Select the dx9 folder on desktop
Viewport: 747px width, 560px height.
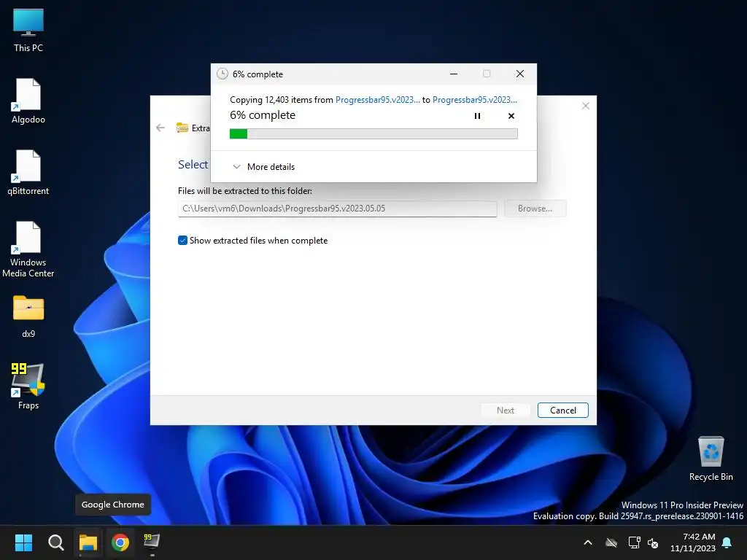(28, 316)
